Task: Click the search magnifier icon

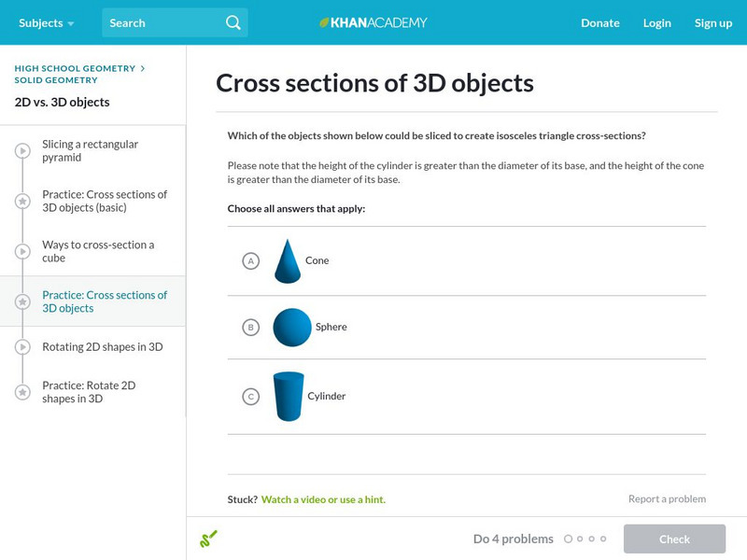Action: tap(233, 22)
